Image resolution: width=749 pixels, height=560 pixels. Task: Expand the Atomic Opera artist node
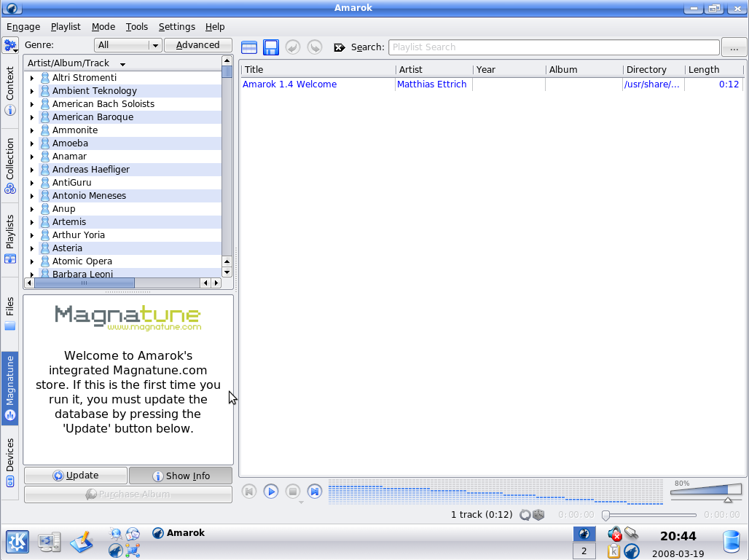pos(32,261)
